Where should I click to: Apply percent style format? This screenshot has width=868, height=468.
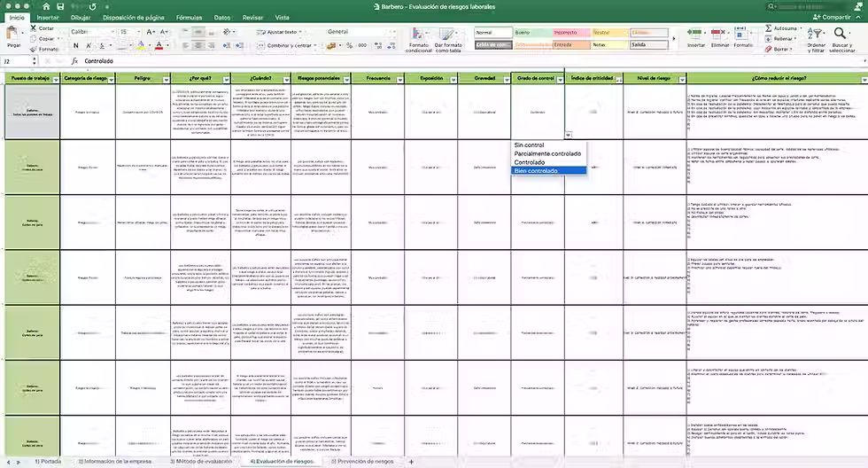click(x=349, y=45)
